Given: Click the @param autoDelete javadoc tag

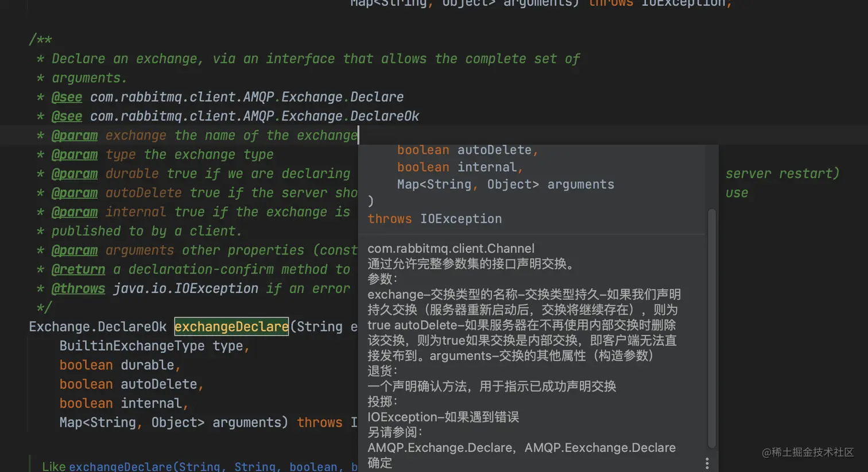Looking at the screenshot, I should tap(75, 193).
